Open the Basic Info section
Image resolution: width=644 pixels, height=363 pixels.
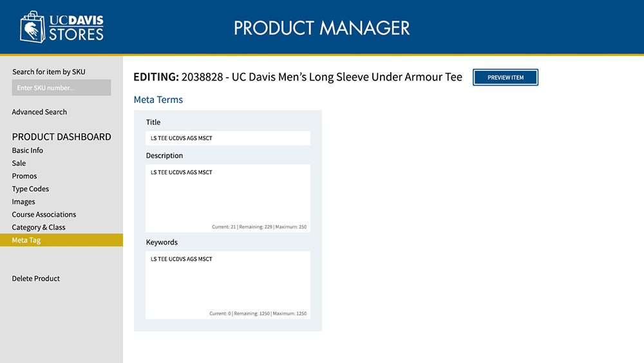28,151
